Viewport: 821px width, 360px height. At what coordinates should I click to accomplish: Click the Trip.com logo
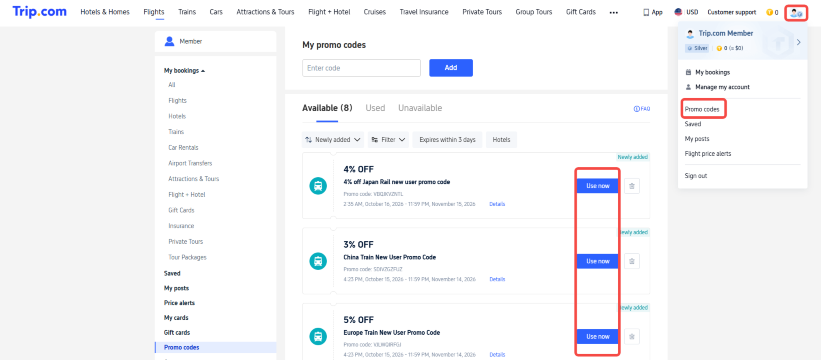[39, 12]
